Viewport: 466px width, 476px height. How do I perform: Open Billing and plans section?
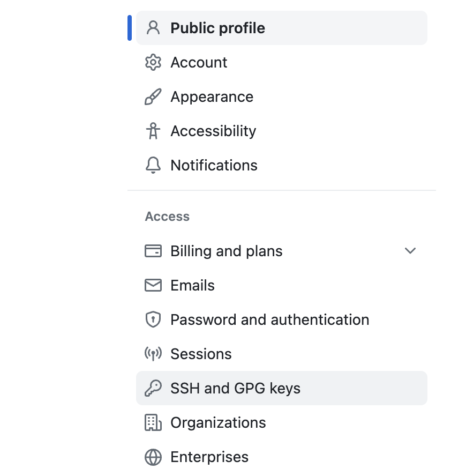[x=226, y=251]
